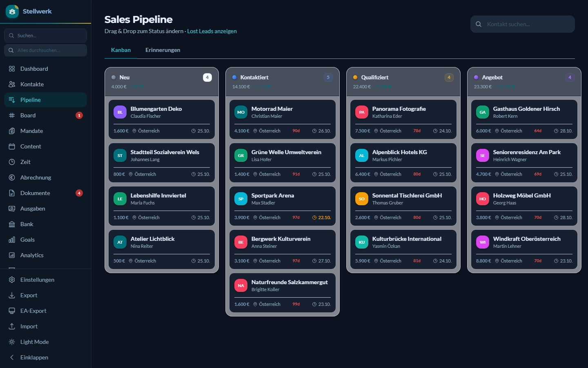588x368 pixels.
Task: Open the Gasthaus Goldener Hirsch card
Action: point(524,120)
